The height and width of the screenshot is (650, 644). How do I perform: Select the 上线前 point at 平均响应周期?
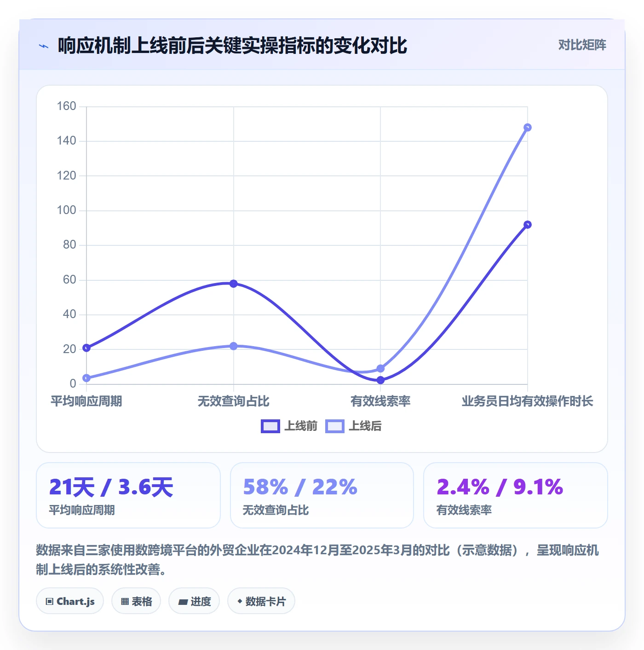tap(86, 348)
